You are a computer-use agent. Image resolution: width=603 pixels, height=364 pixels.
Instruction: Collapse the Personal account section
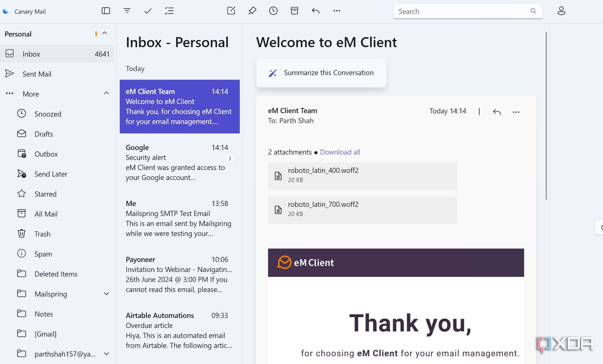click(x=105, y=33)
